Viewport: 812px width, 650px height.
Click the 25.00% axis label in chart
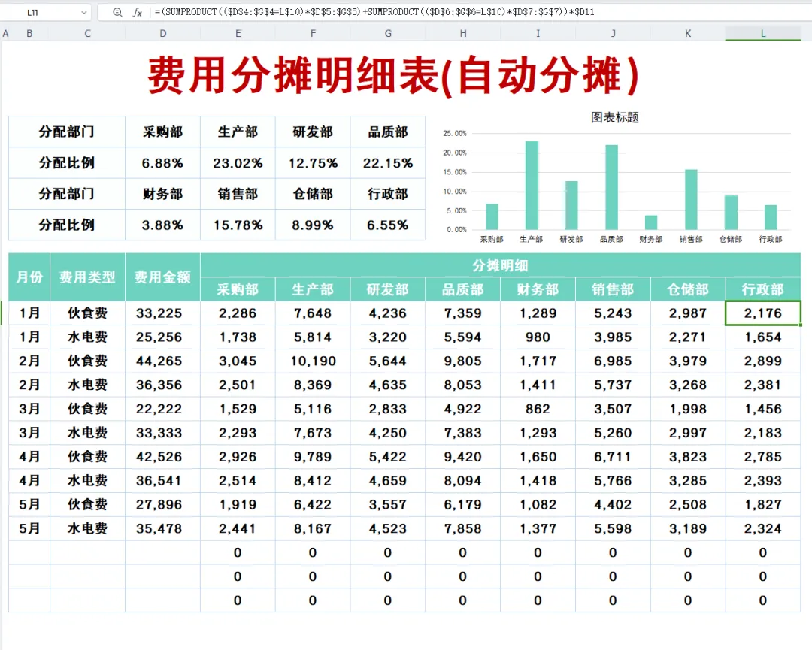click(x=454, y=133)
